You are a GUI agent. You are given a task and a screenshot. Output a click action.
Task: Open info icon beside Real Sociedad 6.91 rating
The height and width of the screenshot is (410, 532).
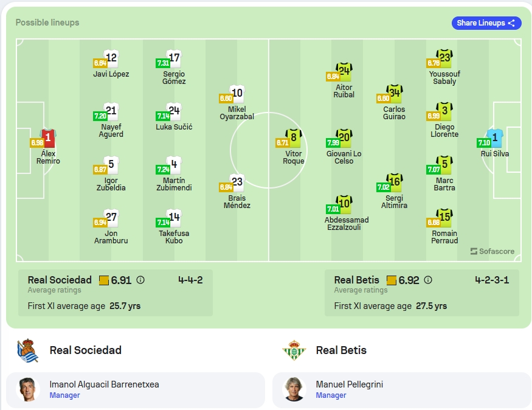point(140,280)
